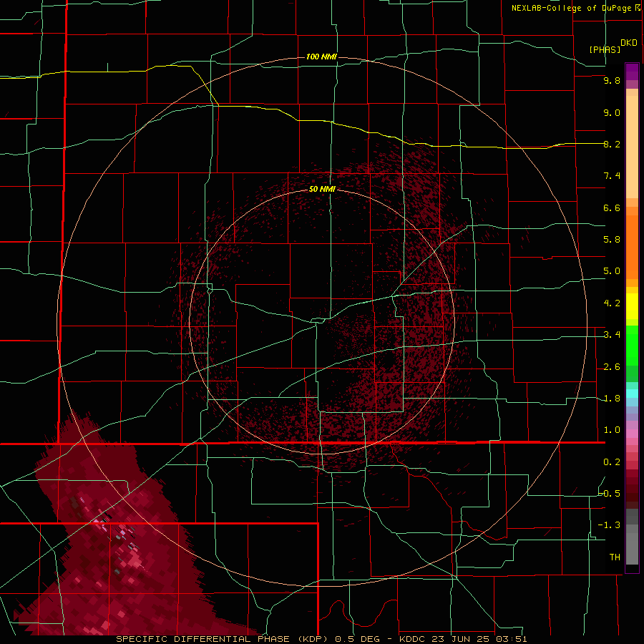Click the 50 NMI range ring label
The image size is (644, 644).
(322, 189)
